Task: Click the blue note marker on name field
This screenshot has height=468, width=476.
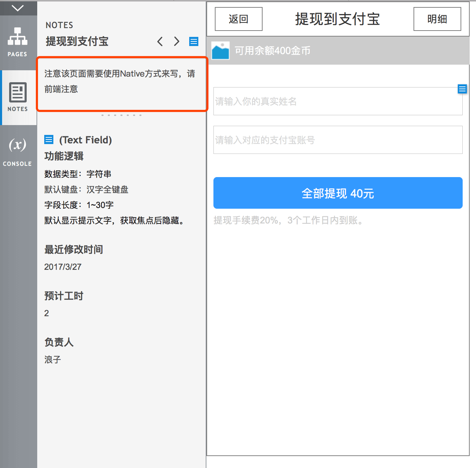Action: click(462, 89)
